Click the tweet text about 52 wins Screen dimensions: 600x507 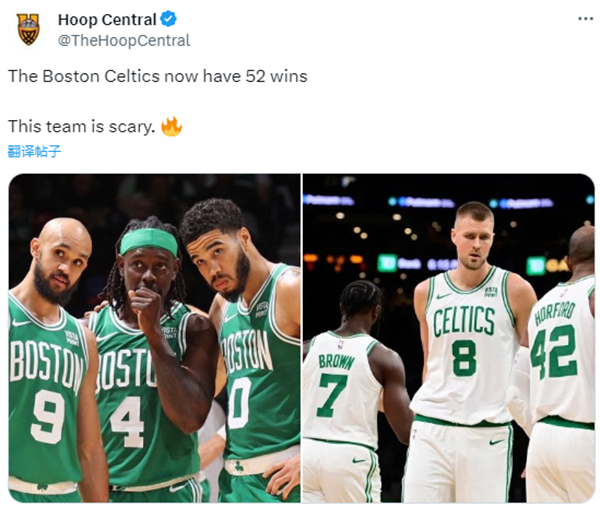pos(158,76)
